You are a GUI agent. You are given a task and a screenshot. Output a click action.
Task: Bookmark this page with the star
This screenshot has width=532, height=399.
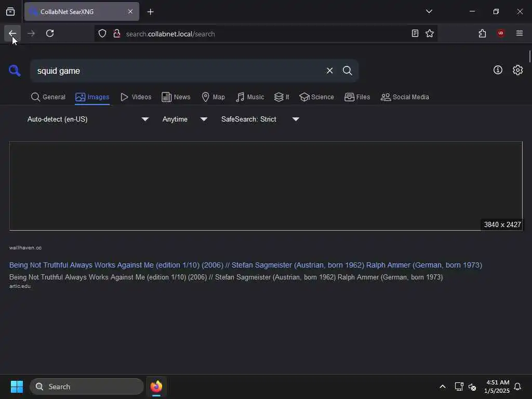tap(430, 33)
